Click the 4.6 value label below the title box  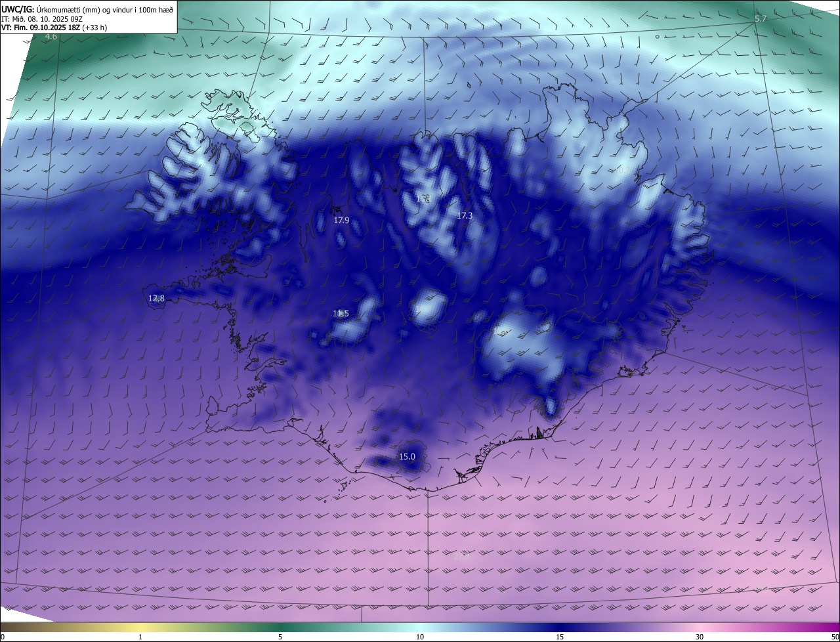pyautogui.click(x=51, y=37)
